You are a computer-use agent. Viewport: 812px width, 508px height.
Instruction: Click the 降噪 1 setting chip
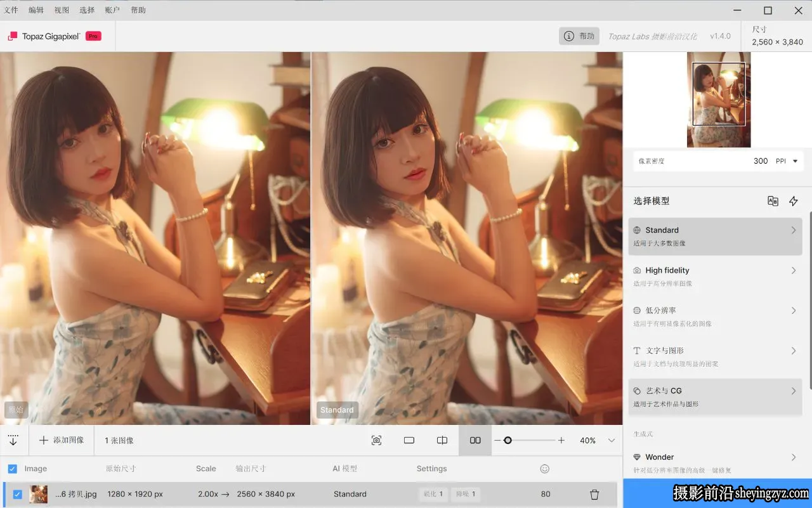pyautogui.click(x=465, y=494)
